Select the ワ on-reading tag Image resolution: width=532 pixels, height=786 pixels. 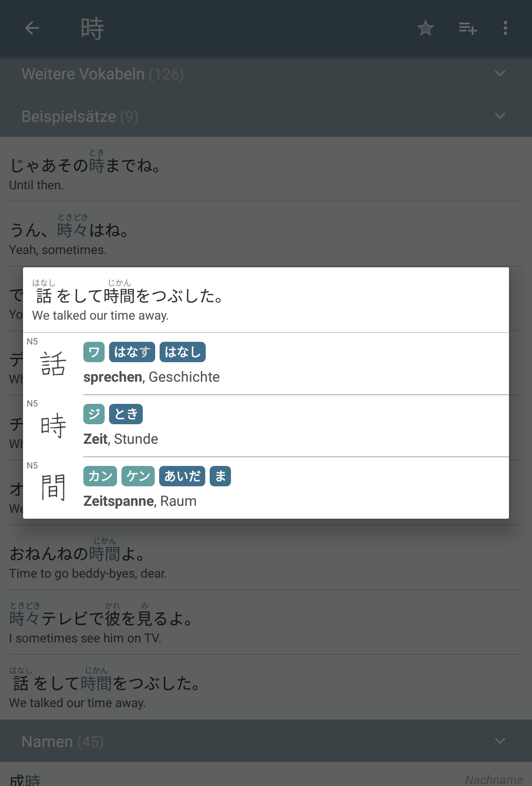pyautogui.click(x=94, y=352)
